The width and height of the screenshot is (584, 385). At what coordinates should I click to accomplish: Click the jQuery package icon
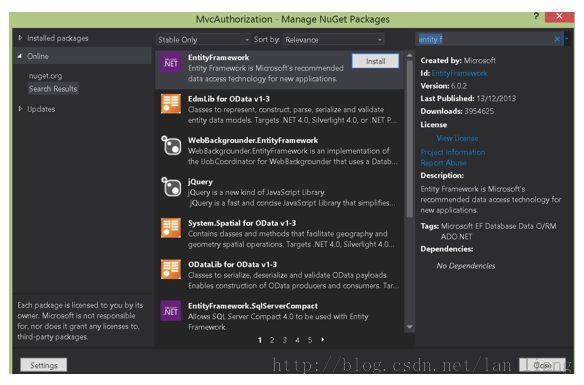coord(171,187)
